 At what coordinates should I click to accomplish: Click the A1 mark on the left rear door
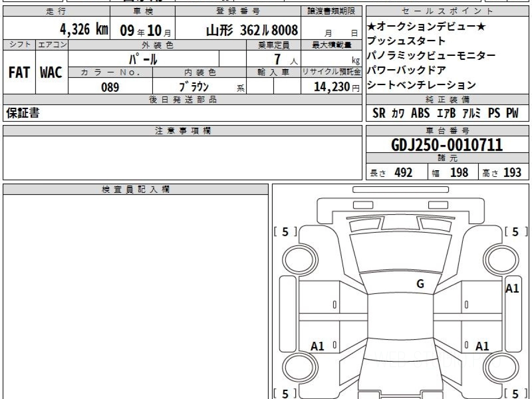coord(317,346)
